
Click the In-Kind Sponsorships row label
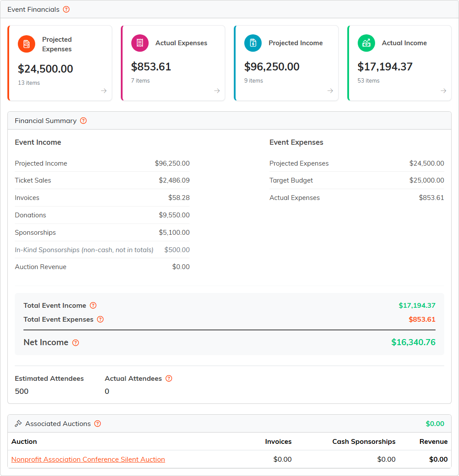point(84,250)
